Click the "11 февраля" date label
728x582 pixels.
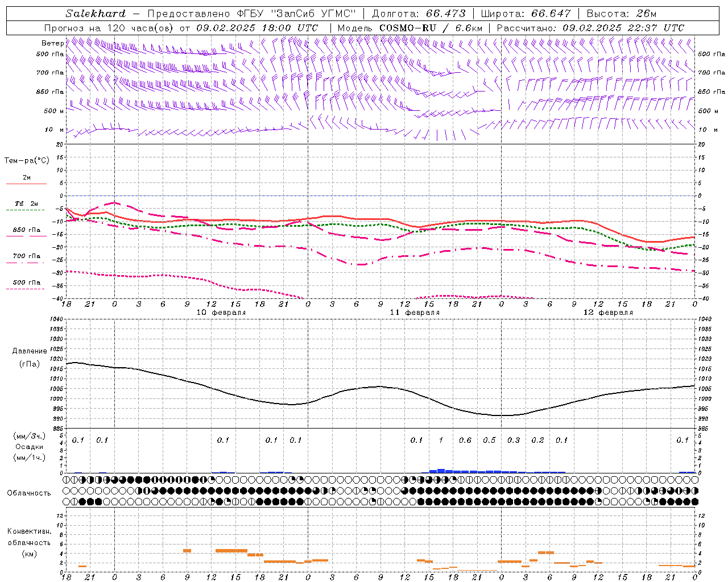click(415, 313)
